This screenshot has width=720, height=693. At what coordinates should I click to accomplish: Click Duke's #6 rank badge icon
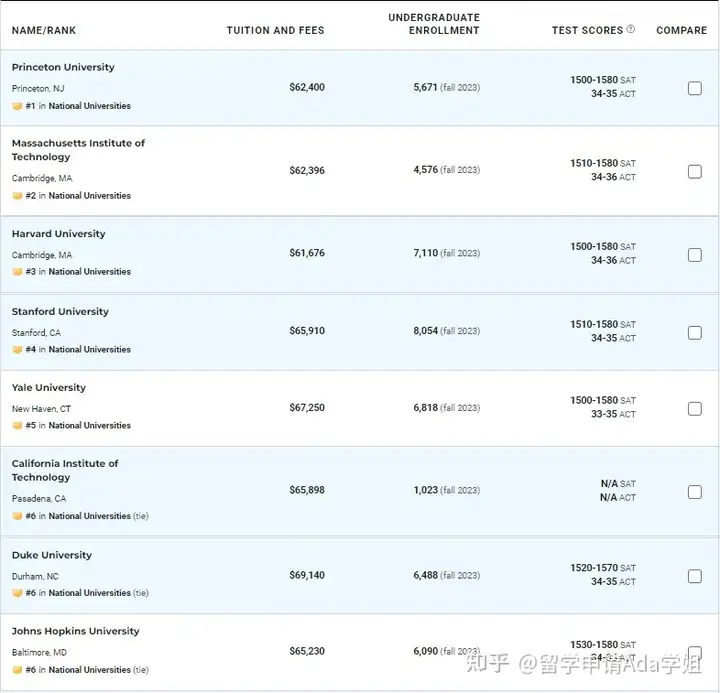click(17, 593)
